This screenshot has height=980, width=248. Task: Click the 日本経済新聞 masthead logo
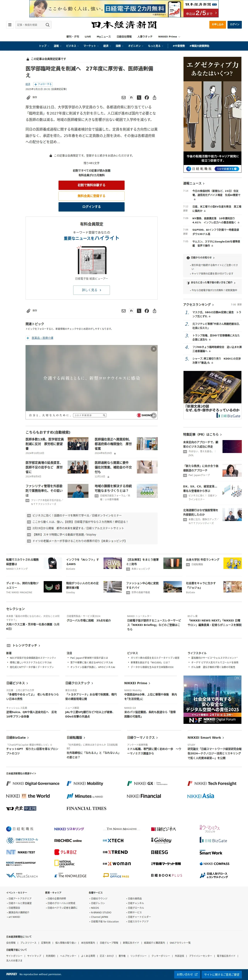[x=124, y=25]
